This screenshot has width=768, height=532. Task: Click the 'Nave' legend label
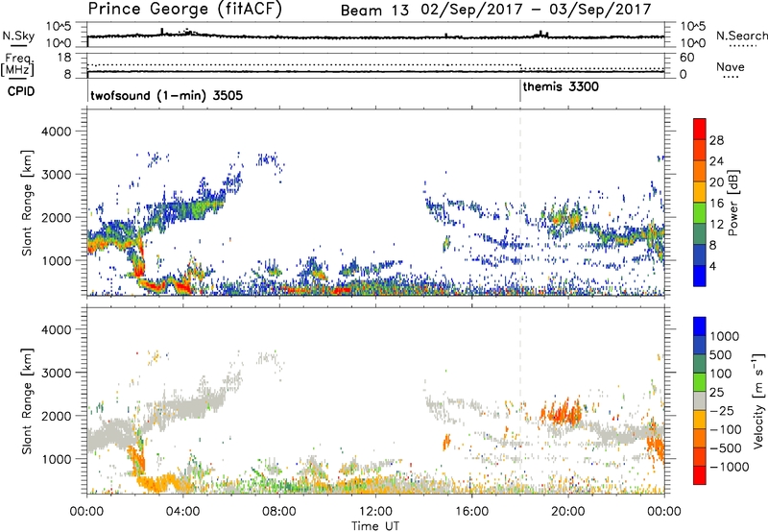point(731,67)
